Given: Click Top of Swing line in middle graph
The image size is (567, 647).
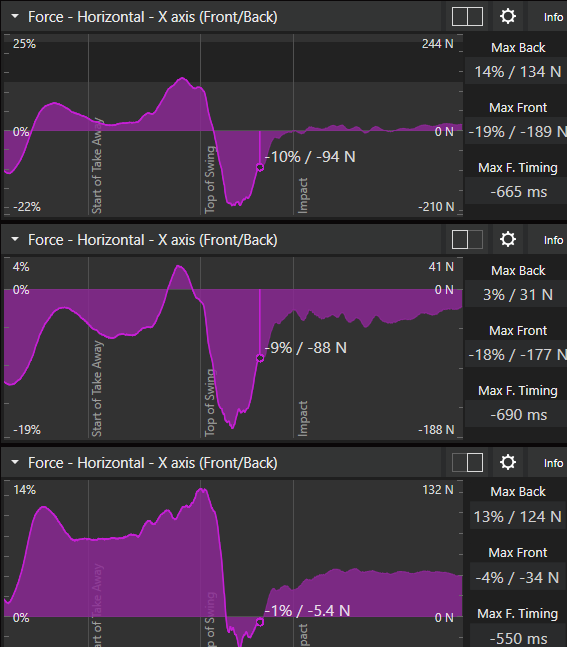Looking at the screenshot, I should coord(201,347).
